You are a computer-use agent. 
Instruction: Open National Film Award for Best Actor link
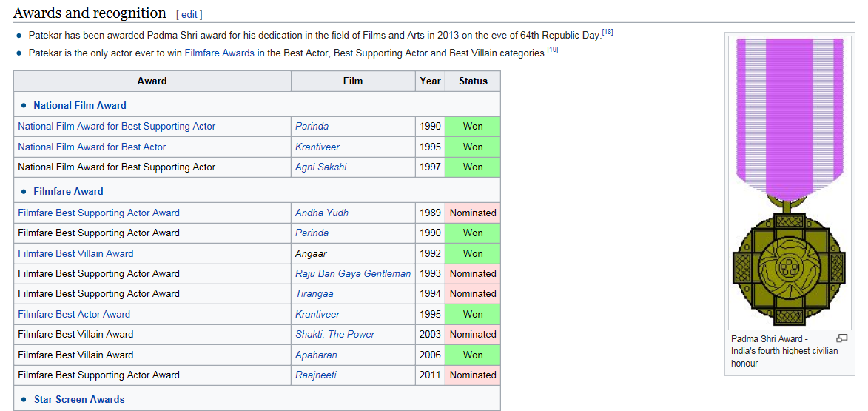tap(92, 147)
